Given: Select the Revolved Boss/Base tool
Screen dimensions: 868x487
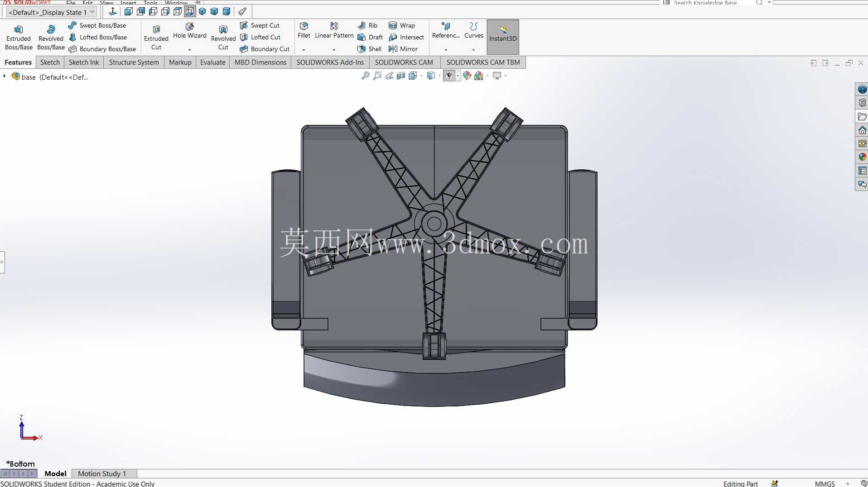Looking at the screenshot, I should [51, 37].
